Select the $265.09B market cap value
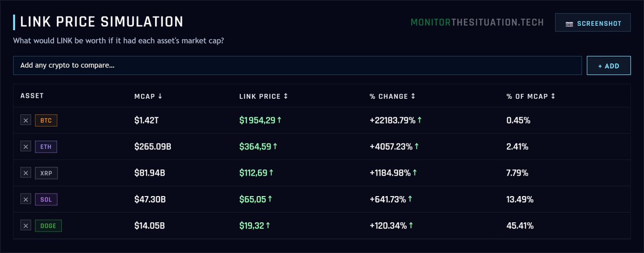The image size is (644, 253). pyautogui.click(x=153, y=147)
